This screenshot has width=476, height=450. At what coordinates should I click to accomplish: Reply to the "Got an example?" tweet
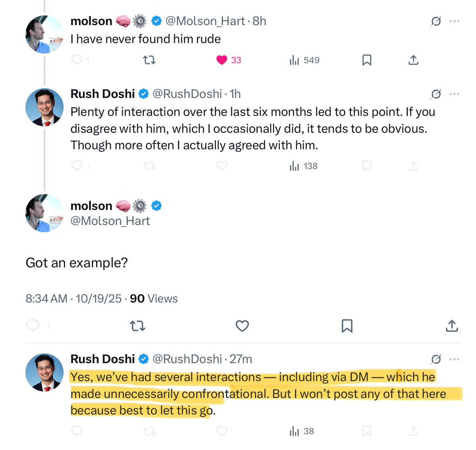(33, 326)
